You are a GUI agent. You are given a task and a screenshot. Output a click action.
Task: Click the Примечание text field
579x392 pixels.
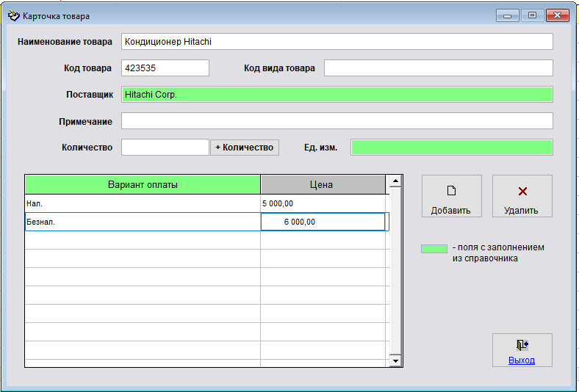[x=337, y=121]
